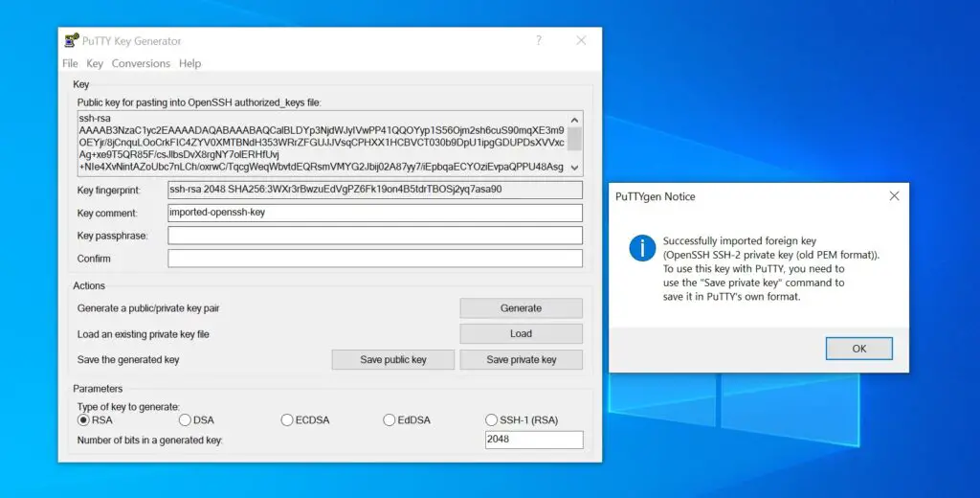Click Save public key

tap(393, 360)
